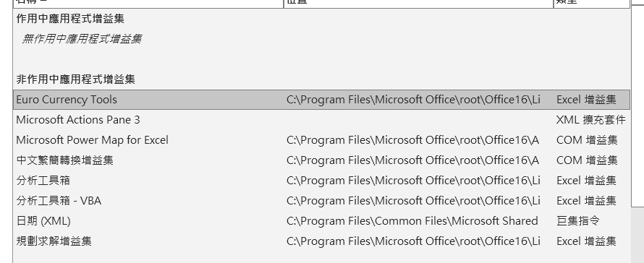Image resolution: width=644 pixels, height=263 pixels.
Task: Click Euro Currency Tools file location path
Action: [x=413, y=100]
